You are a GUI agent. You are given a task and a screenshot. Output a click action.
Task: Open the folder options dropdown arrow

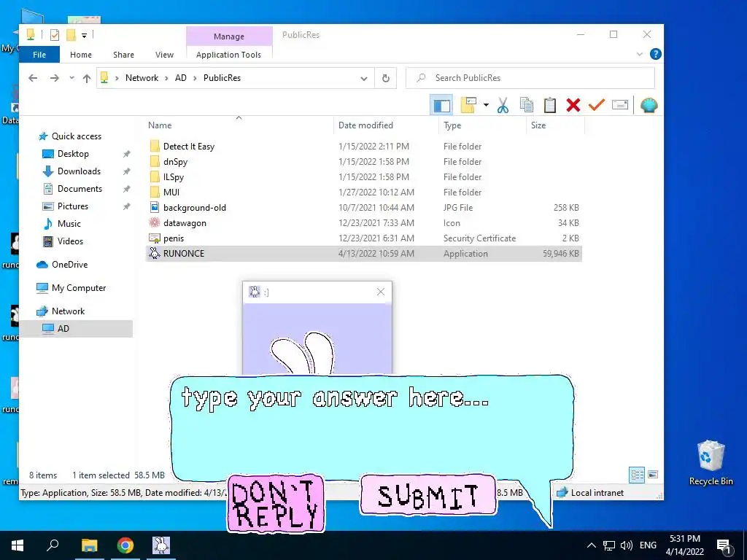(x=486, y=105)
